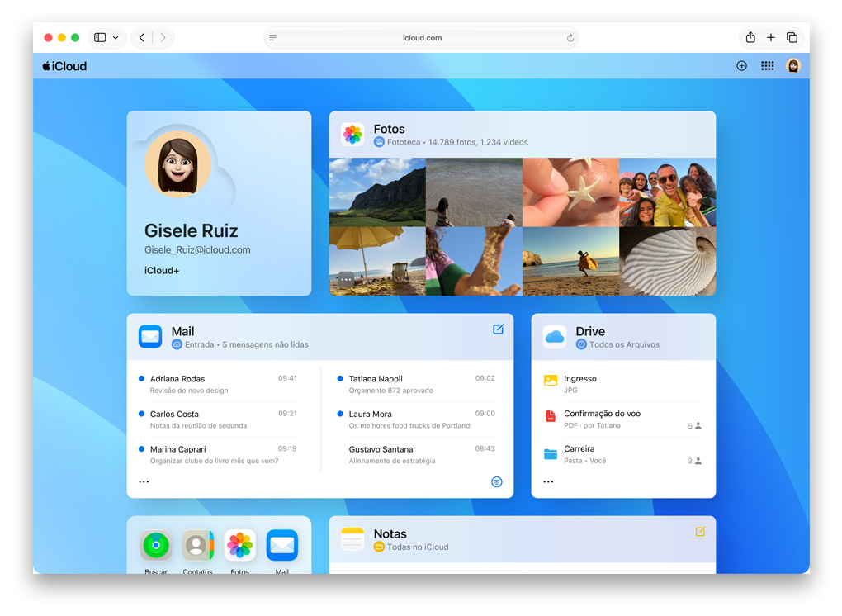The image size is (842, 616).
Task: Open the Entrada mailbox selector
Action: (193, 345)
